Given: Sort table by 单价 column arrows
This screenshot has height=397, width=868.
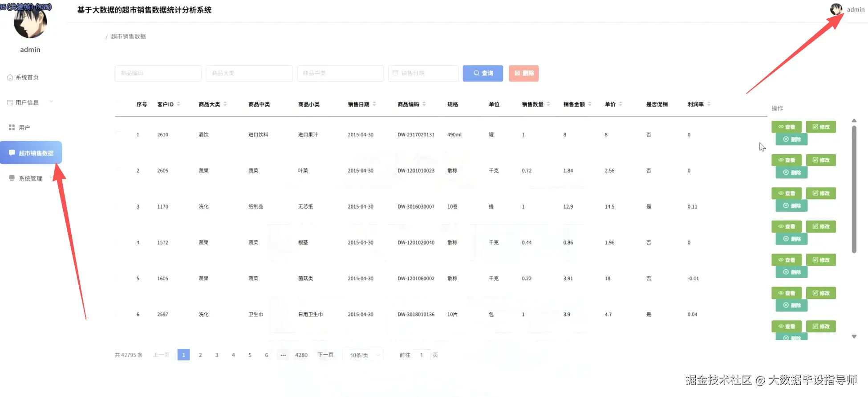Looking at the screenshot, I should pyautogui.click(x=621, y=104).
